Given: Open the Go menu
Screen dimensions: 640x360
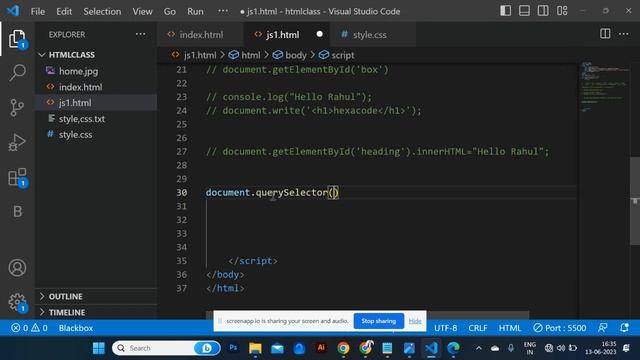Looking at the screenshot, I should (x=170, y=11).
